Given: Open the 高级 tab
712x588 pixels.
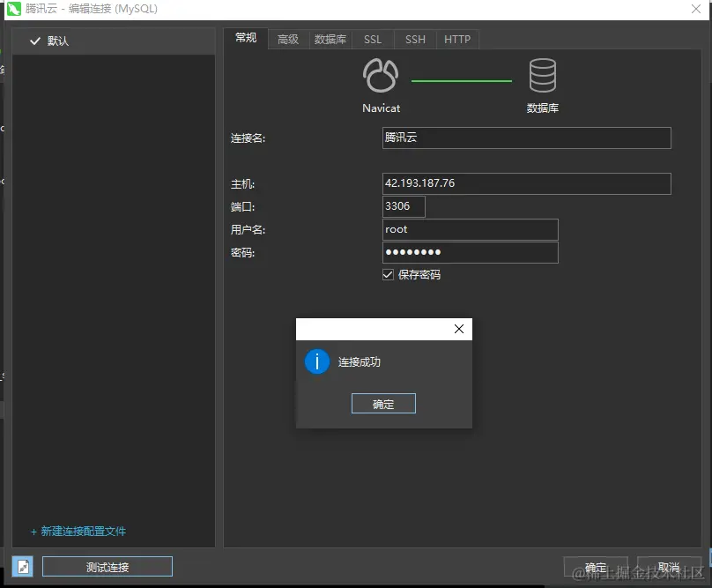Looking at the screenshot, I should coord(288,40).
